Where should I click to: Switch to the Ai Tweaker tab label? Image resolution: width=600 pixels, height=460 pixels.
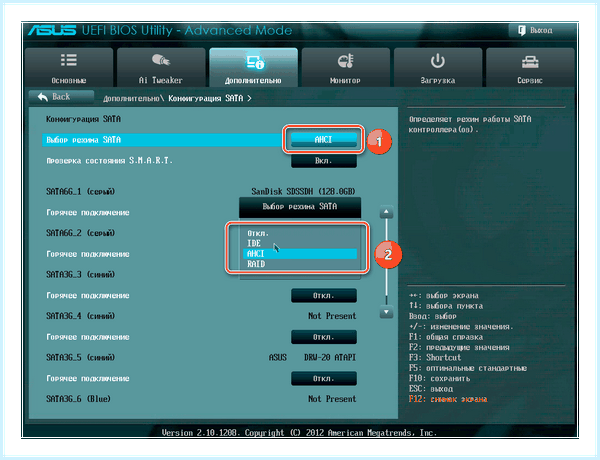[x=161, y=80]
